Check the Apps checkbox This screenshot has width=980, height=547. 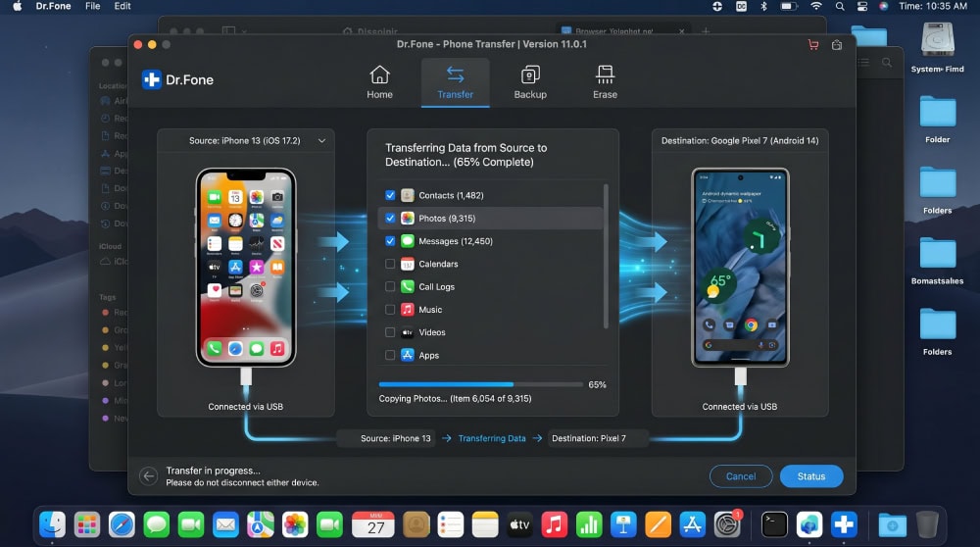[x=390, y=355]
